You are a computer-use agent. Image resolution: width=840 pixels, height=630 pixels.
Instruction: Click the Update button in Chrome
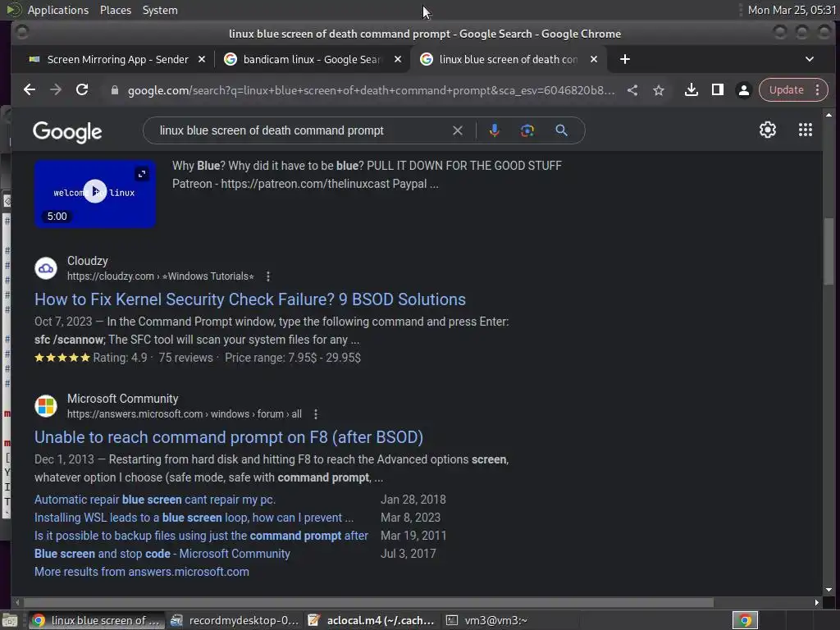[786, 90]
